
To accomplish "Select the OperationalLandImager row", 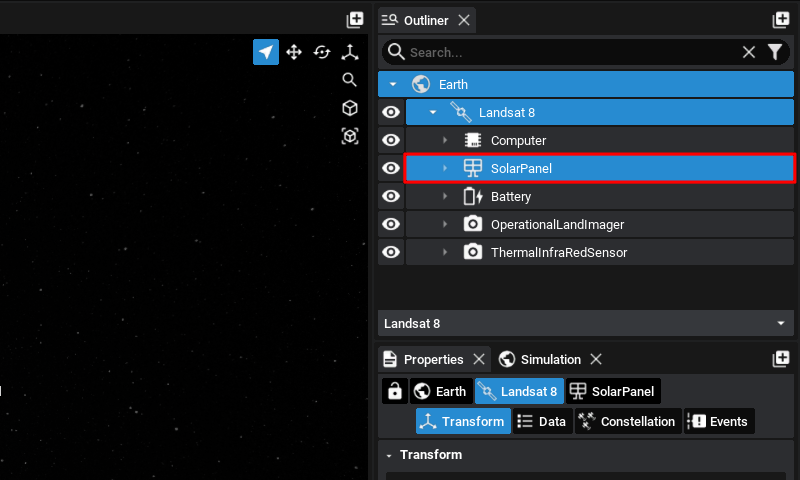I will [600, 224].
